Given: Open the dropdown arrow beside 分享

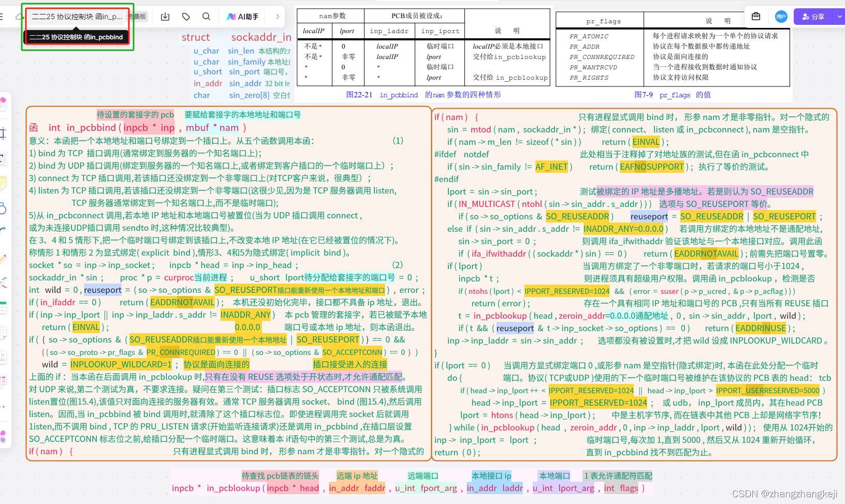Looking at the screenshot, I should pyautogui.click(x=839, y=17).
